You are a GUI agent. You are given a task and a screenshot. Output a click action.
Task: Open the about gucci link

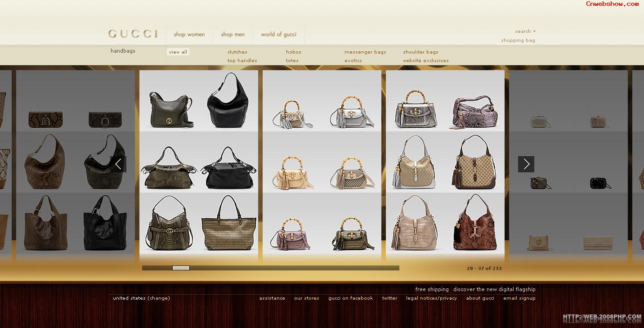[x=480, y=298]
